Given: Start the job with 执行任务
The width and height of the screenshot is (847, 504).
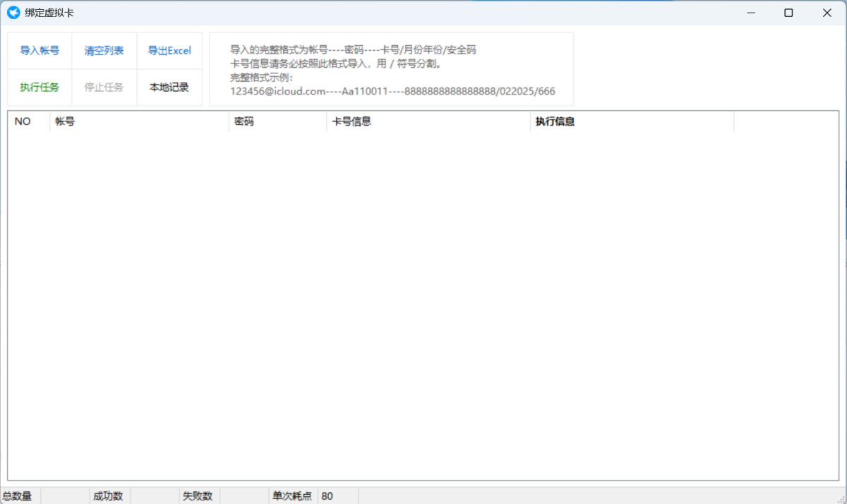Looking at the screenshot, I should tap(40, 88).
